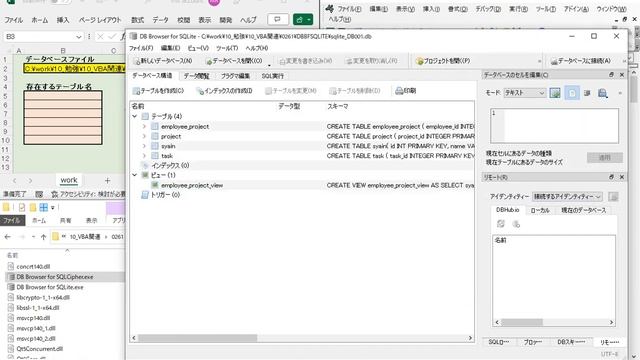Viewport: 640px width, 360px height.
Task: Click the Excel comments button
Action: point(278,20)
